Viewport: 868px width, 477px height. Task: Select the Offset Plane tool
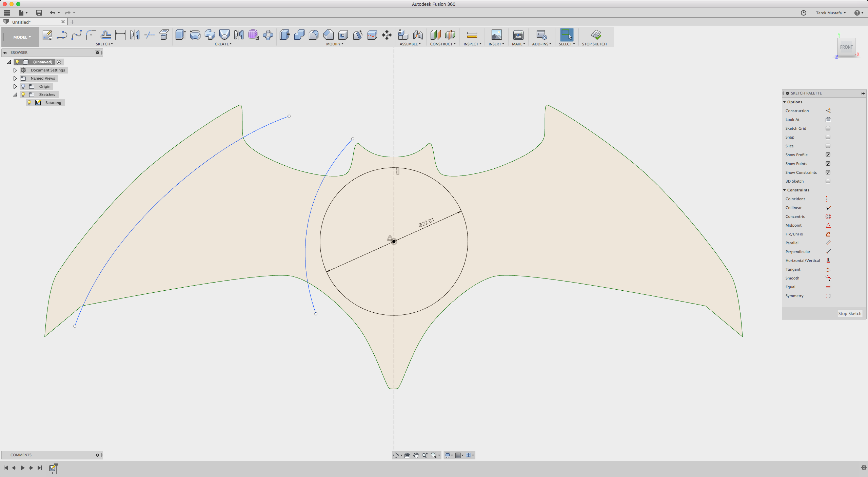coord(435,35)
